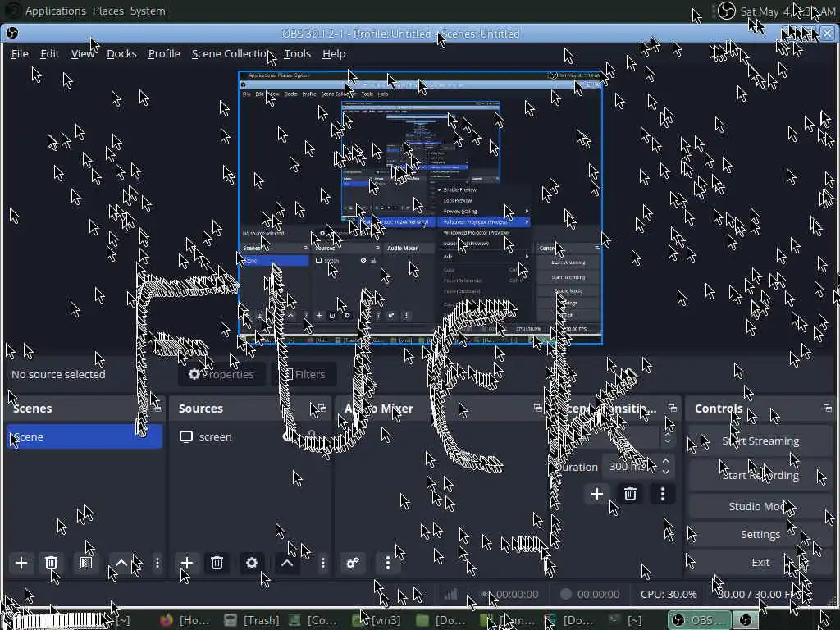Open the Scenes toolbar three-dot menu

point(157,563)
